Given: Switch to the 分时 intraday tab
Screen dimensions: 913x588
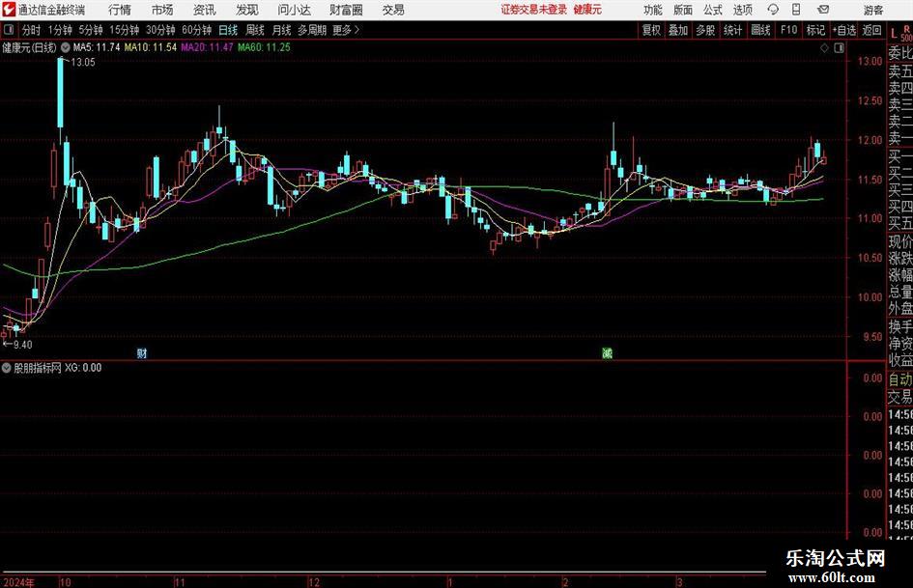Looking at the screenshot, I should click(x=32, y=30).
